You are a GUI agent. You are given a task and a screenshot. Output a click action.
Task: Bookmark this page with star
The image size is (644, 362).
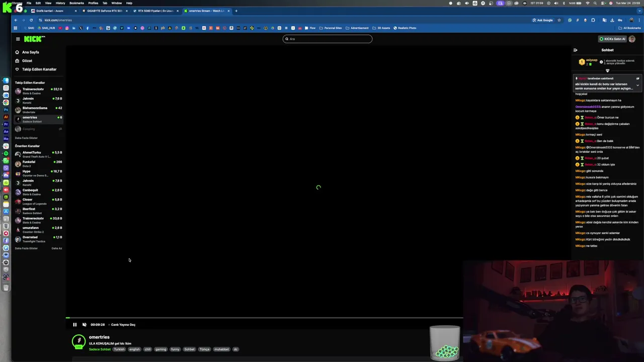(x=559, y=20)
